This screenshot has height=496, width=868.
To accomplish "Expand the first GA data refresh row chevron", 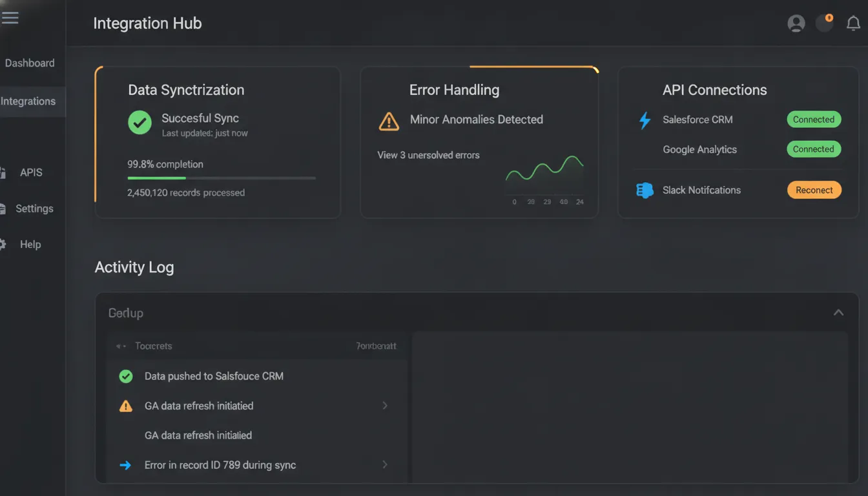I will [385, 406].
